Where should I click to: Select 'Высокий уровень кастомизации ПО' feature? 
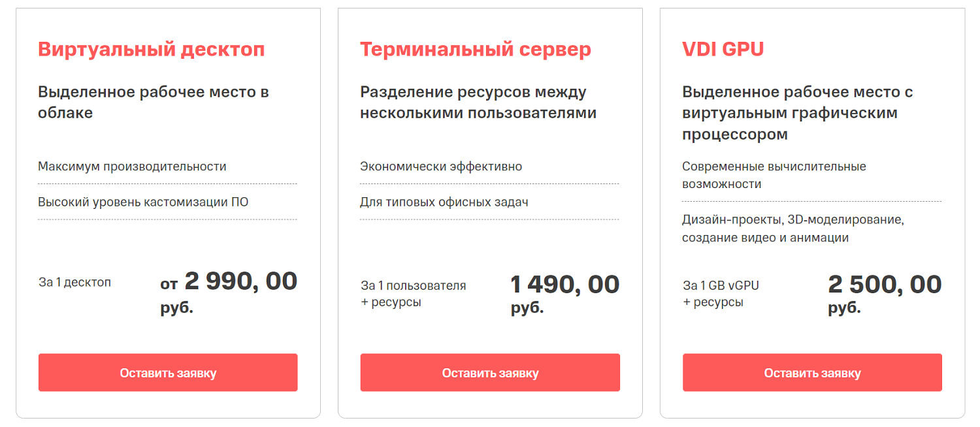[143, 202]
